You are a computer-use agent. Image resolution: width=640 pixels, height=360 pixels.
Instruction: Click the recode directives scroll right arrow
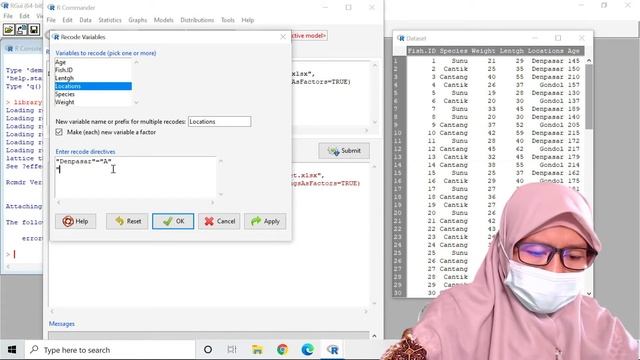tap(212, 202)
